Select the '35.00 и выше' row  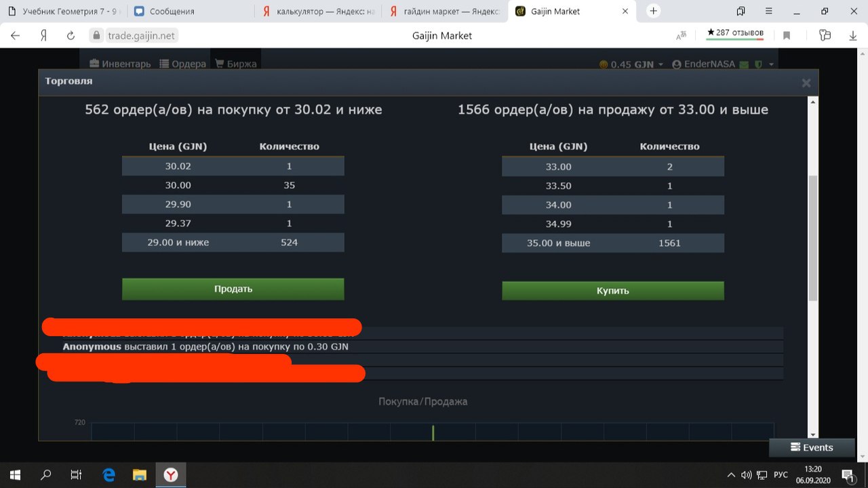613,243
